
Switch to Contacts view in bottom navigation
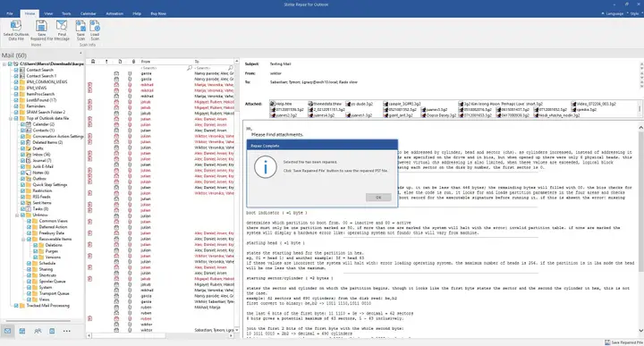pyautogui.click(x=38, y=331)
